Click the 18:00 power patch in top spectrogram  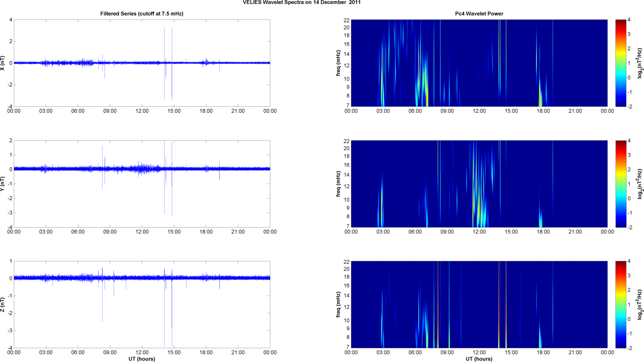(540, 96)
